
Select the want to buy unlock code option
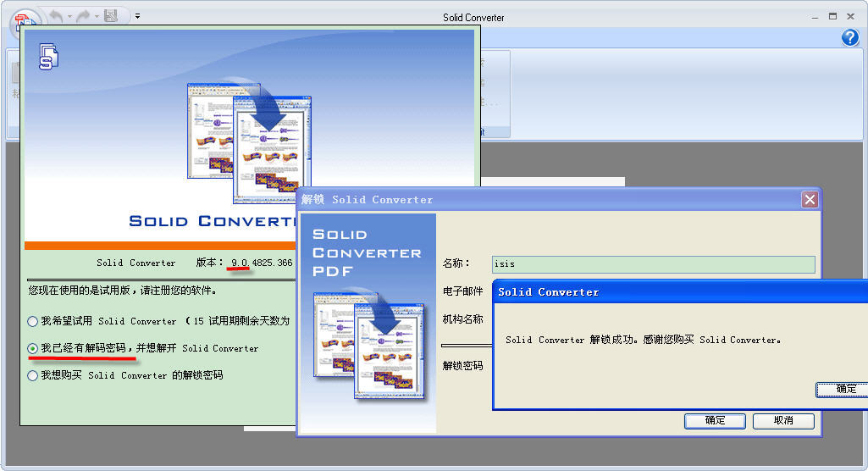(x=33, y=376)
